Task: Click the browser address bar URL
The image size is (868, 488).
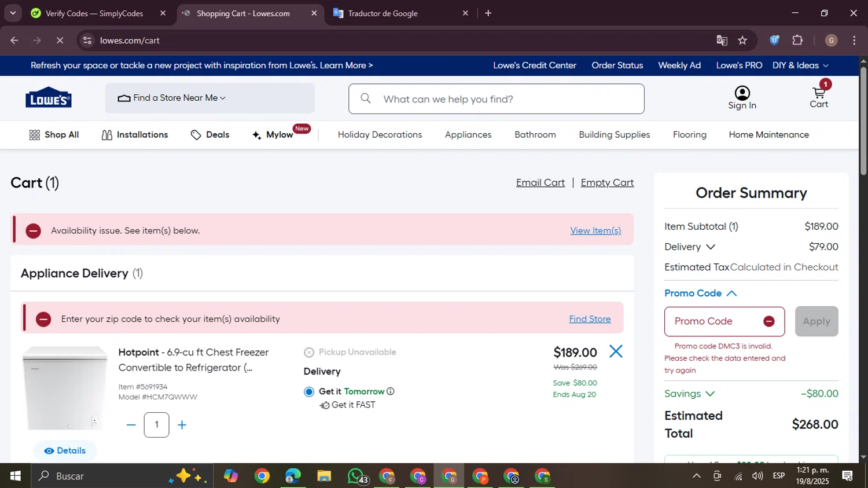Action: tap(130, 41)
